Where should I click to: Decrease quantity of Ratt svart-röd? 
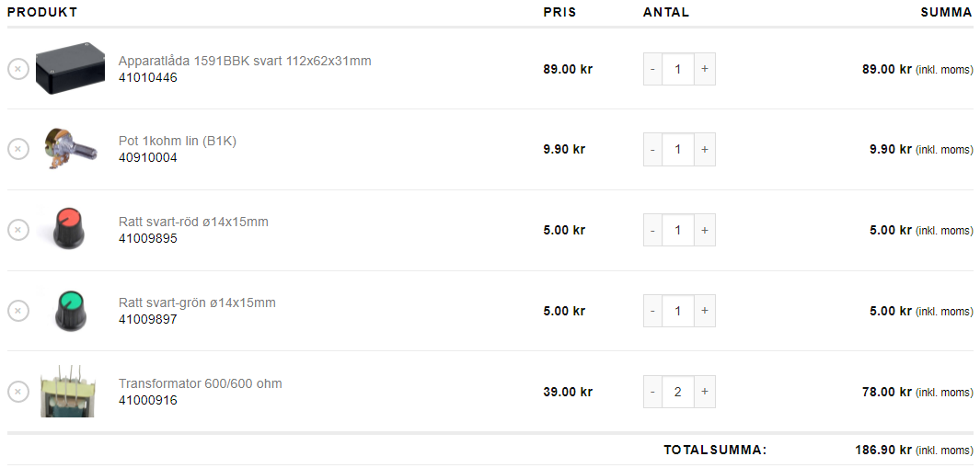652,230
